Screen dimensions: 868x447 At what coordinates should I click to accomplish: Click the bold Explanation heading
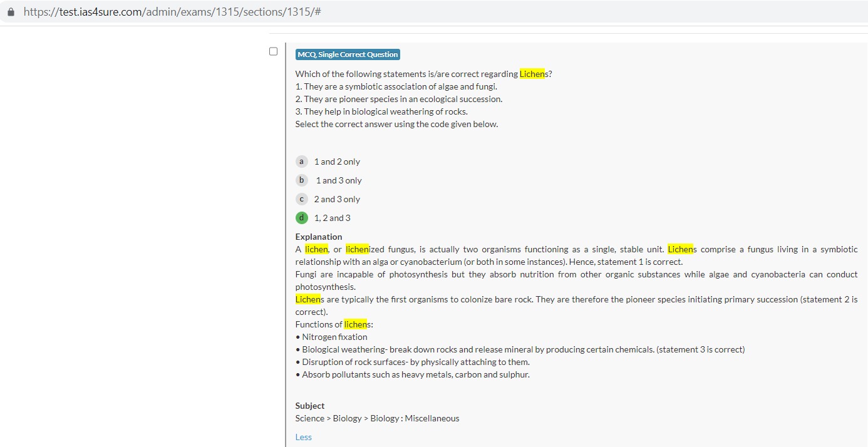pos(319,237)
